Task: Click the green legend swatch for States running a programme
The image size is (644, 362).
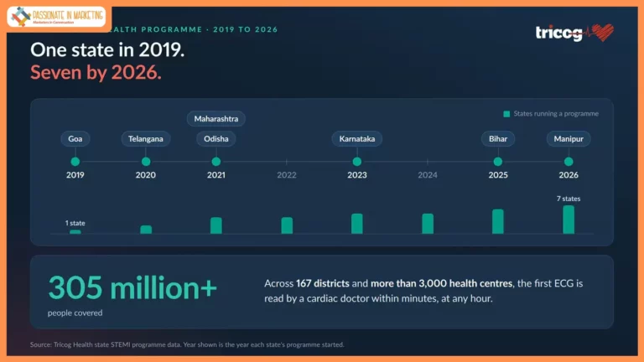Action: coord(506,114)
